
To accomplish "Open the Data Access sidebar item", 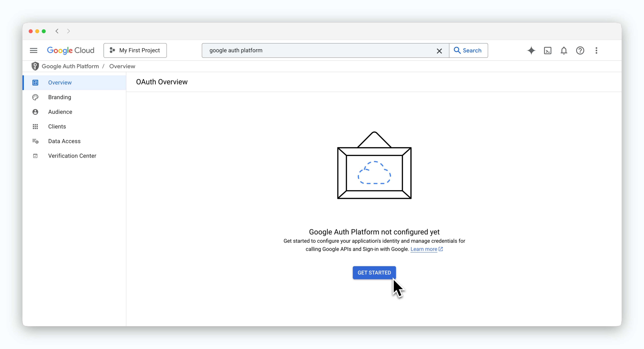I will [74, 141].
